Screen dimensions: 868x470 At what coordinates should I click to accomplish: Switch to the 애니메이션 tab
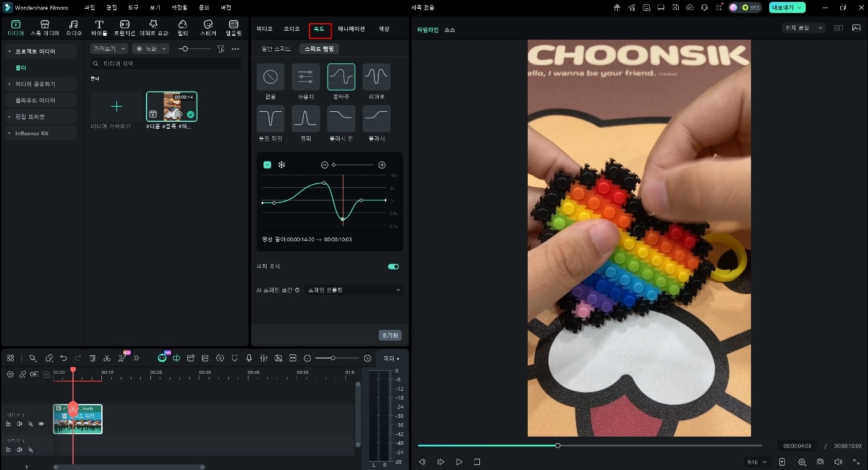click(351, 29)
